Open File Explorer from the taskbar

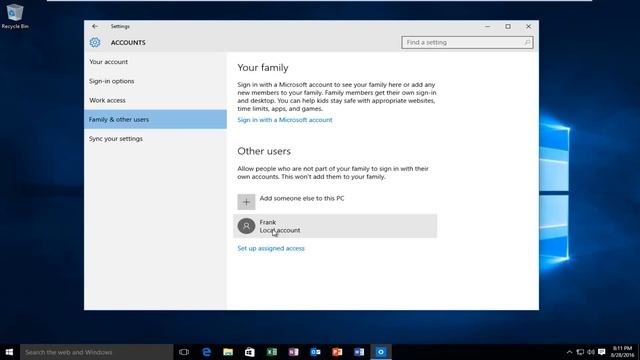pos(228,352)
